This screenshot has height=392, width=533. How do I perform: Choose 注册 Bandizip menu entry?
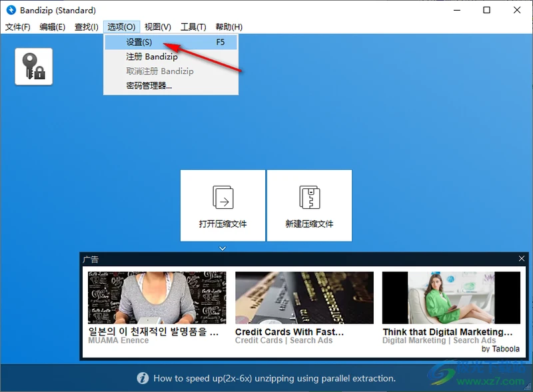[171, 57]
